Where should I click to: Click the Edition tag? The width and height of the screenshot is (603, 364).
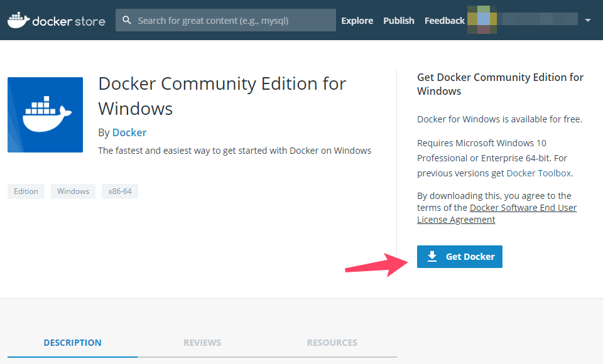[x=26, y=191]
